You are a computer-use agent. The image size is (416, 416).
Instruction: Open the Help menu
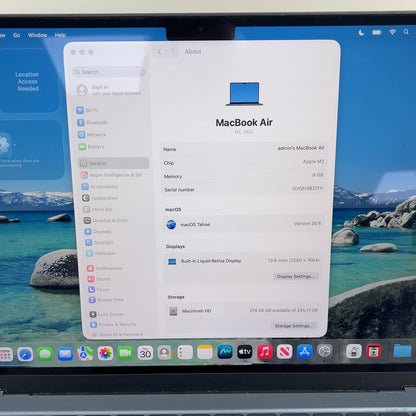(60, 35)
